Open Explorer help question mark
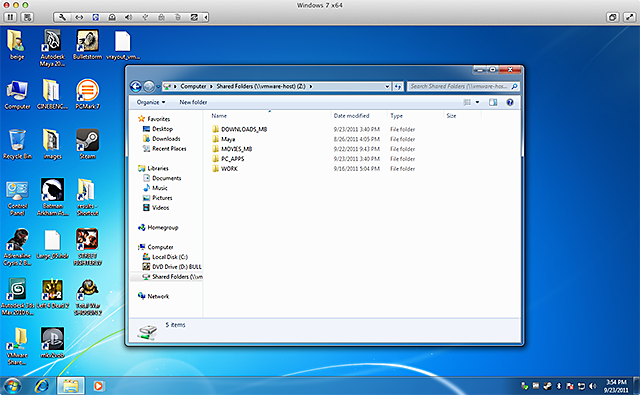This screenshot has width=640, height=395. click(x=510, y=102)
